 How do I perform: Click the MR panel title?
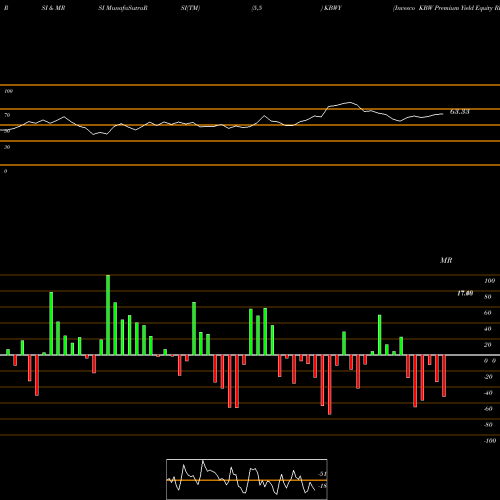[446, 260]
